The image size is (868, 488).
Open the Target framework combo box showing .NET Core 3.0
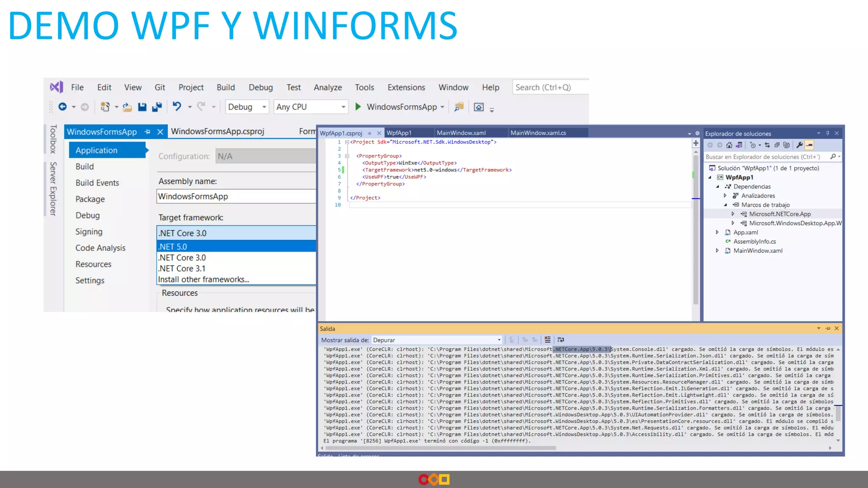[x=236, y=233]
